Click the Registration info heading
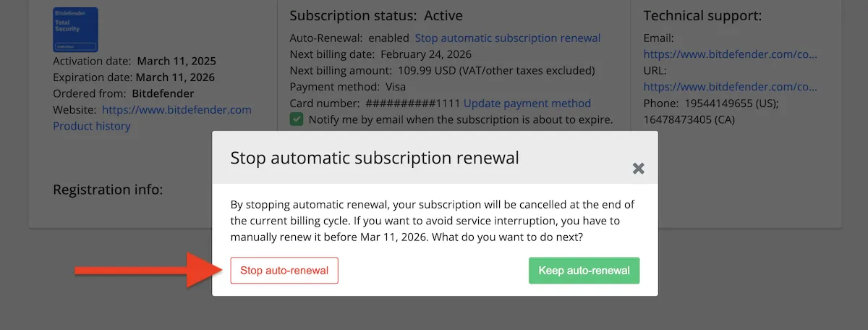 coord(108,190)
